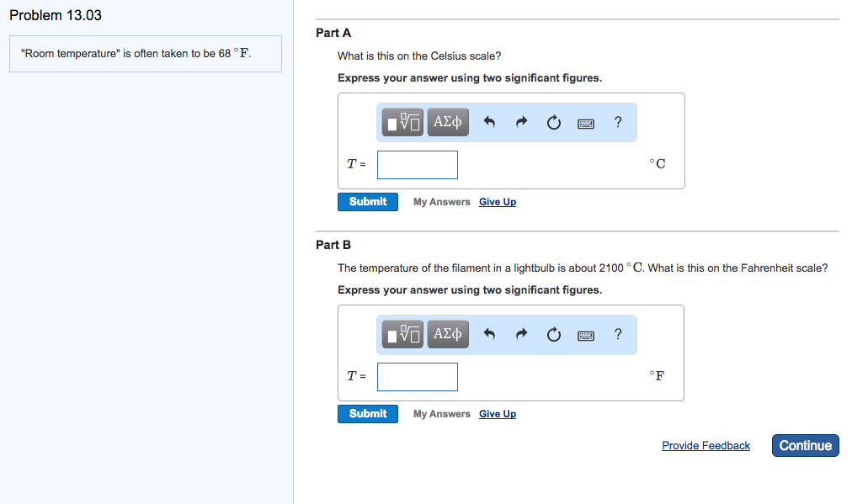This screenshot has height=504, width=852.
Task: Open the keyboard shortcuts icon in Part A
Action: click(x=586, y=121)
